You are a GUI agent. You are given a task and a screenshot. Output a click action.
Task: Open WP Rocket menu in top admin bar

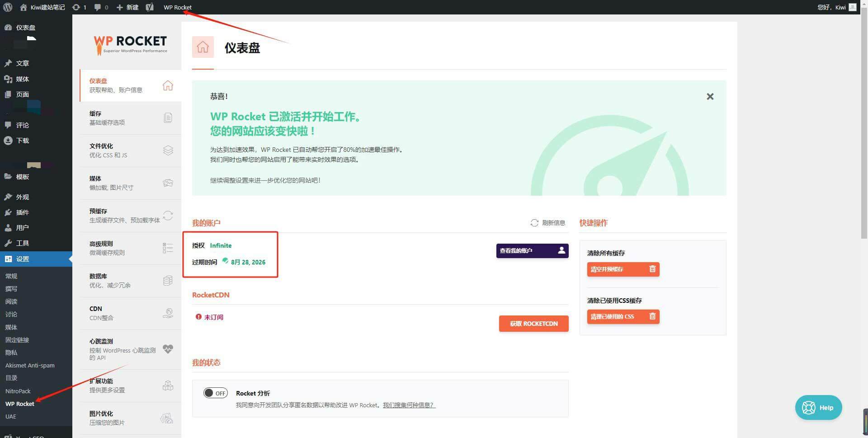(177, 7)
